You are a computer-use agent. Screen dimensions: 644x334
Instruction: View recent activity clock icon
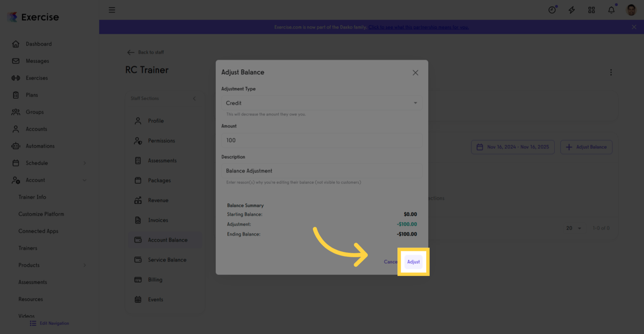click(552, 9)
